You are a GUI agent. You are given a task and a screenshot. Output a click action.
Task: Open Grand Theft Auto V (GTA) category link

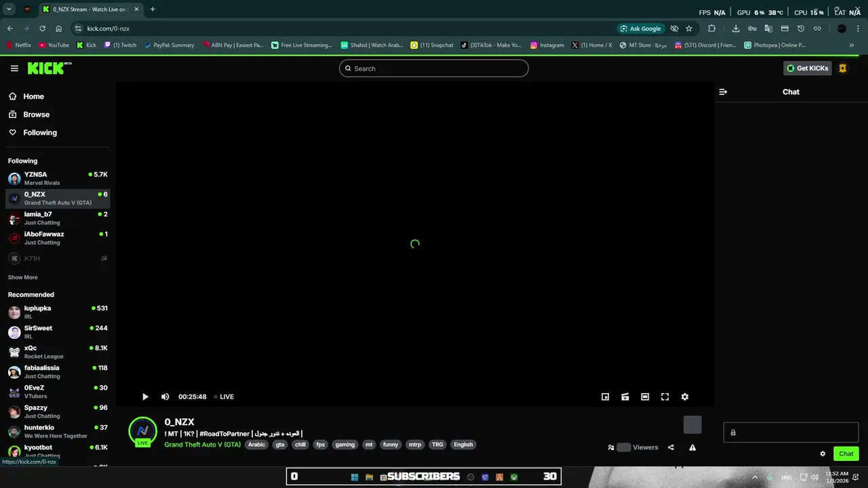click(x=202, y=445)
